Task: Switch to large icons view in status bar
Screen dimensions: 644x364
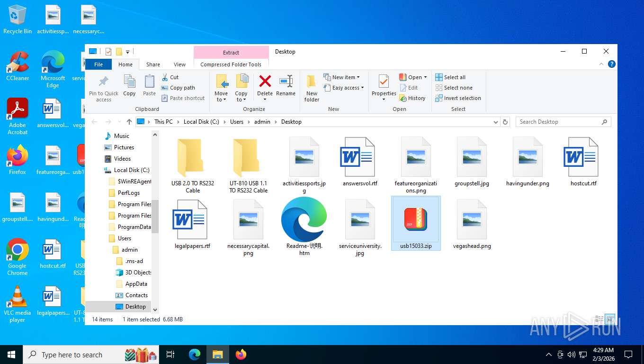Action: [x=610, y=319]
